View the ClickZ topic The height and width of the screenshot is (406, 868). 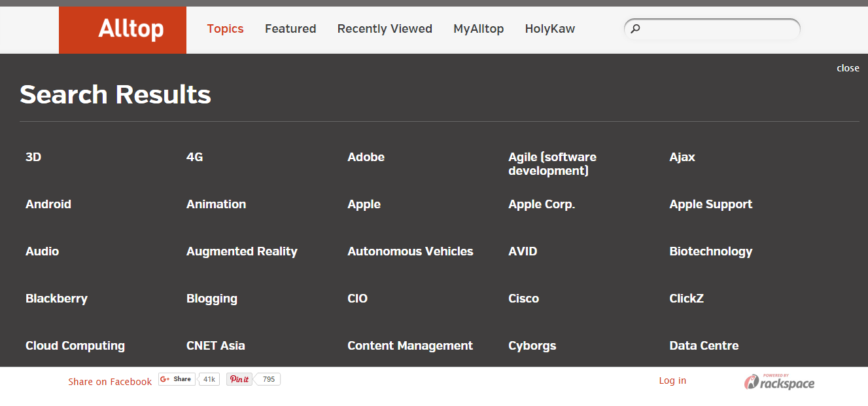[x=686, y=299]
